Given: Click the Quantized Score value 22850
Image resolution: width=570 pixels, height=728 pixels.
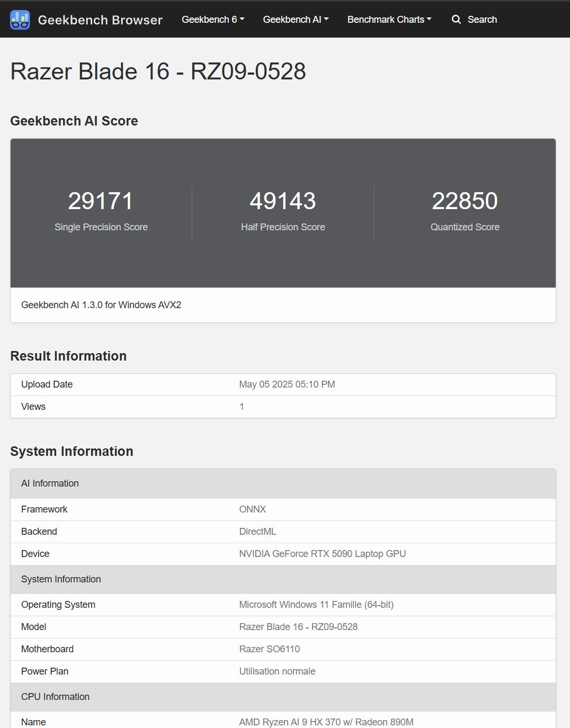Looking at the screenshot, I should (x=465, y=201).
